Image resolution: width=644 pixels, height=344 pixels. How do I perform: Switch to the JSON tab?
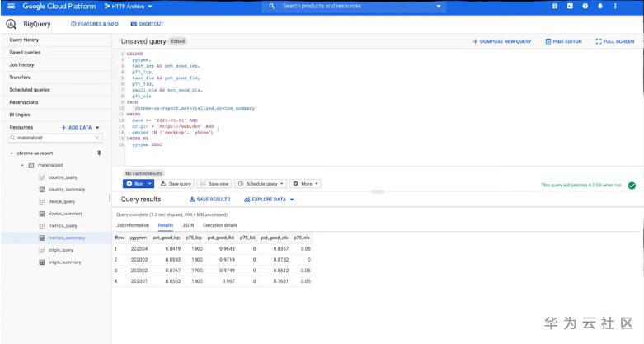[188, 225]
